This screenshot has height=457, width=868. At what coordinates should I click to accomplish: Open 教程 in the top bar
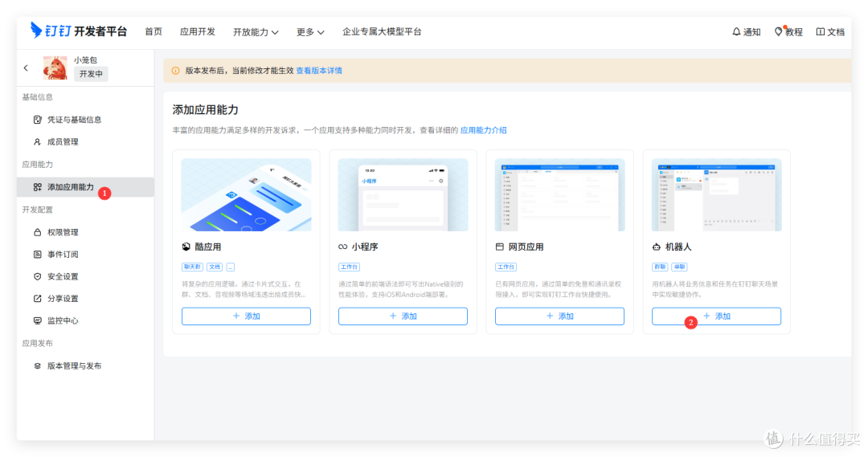point(788,32)
